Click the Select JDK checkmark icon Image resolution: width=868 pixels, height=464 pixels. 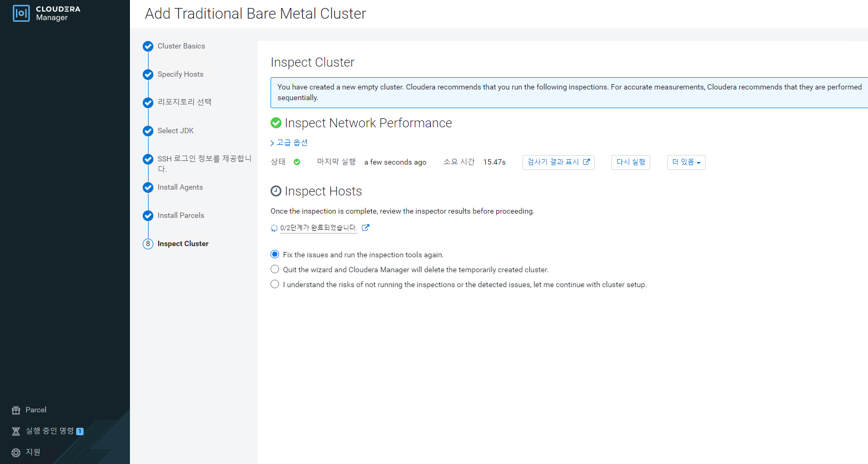click(148, 131)
